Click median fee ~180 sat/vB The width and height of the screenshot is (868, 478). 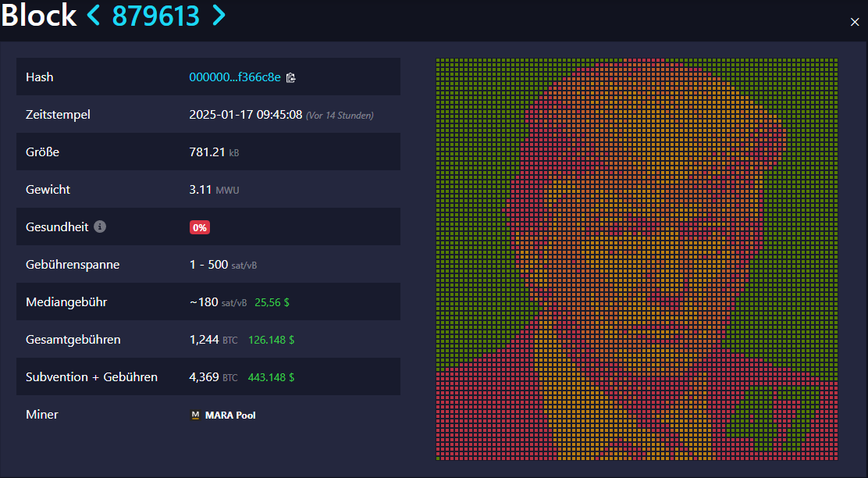[218, 301]
